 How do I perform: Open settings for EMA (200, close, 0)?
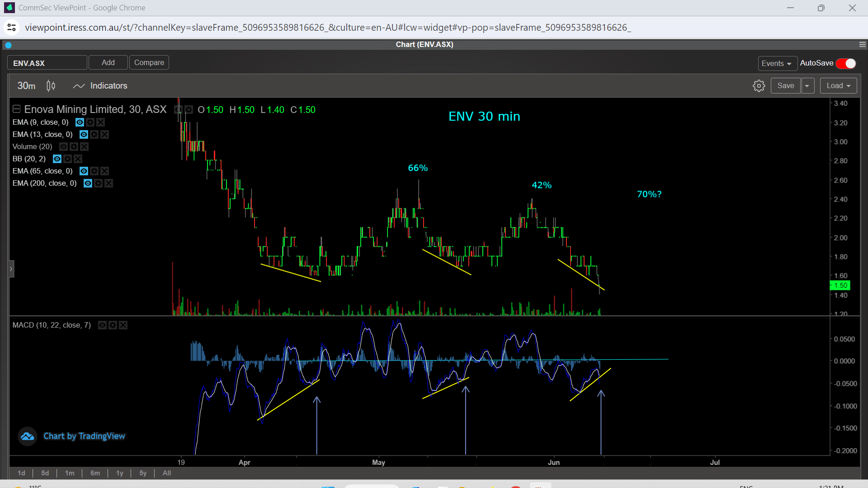tap(98, 183)
